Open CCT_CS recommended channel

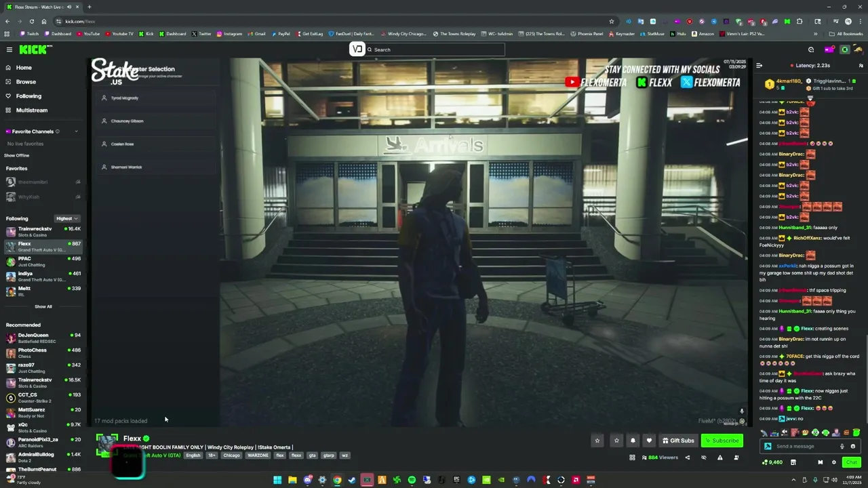(42, 397)
